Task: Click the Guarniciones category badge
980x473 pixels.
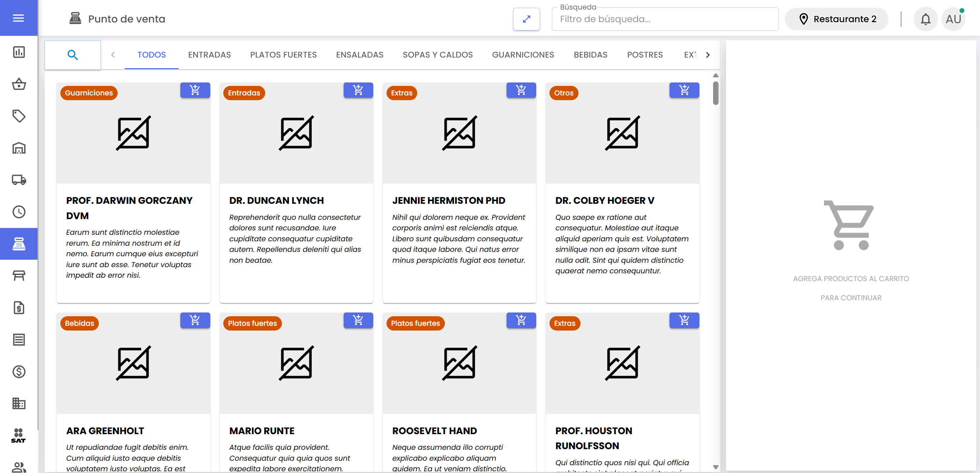Action: (x=89, y=93)
